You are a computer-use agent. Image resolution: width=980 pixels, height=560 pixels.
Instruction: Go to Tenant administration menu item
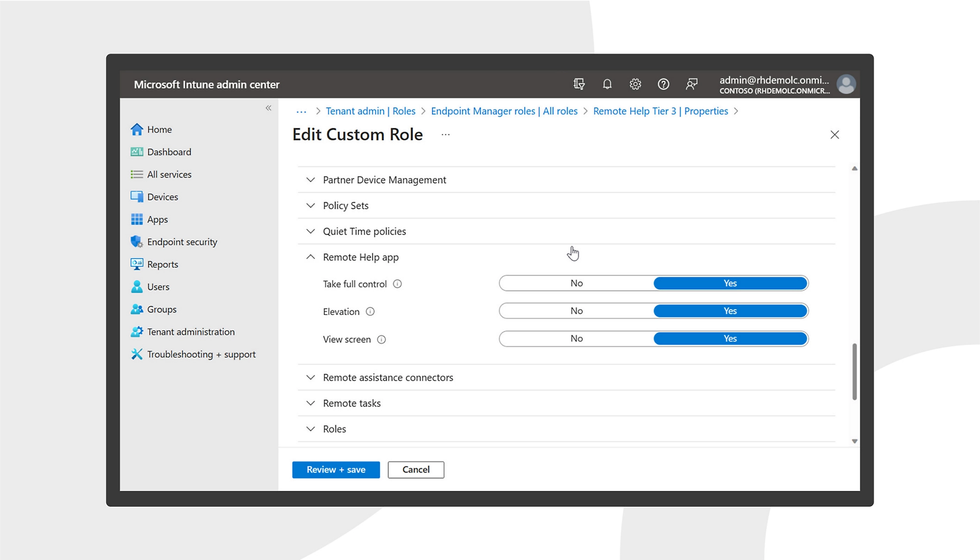(x=191, y=332)
